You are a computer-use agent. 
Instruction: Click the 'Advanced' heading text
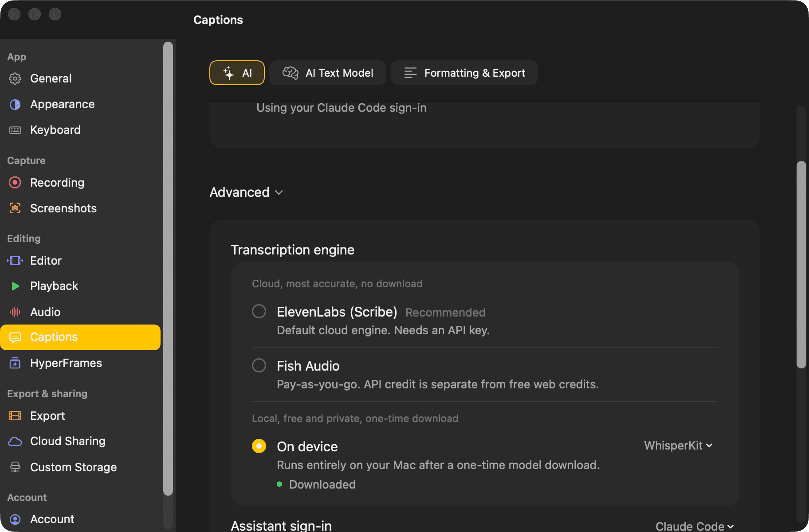[x=240, y=192]
